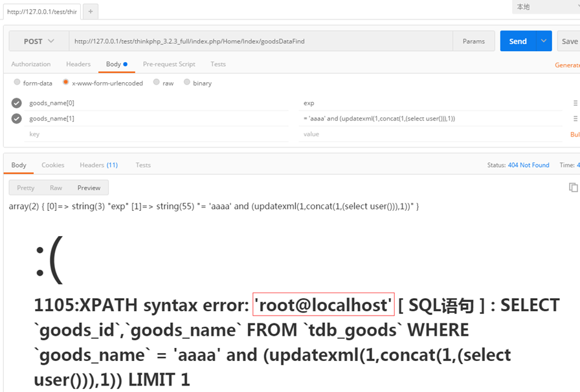Focus the request URL field
580x392 pixels.
(261, 41)
